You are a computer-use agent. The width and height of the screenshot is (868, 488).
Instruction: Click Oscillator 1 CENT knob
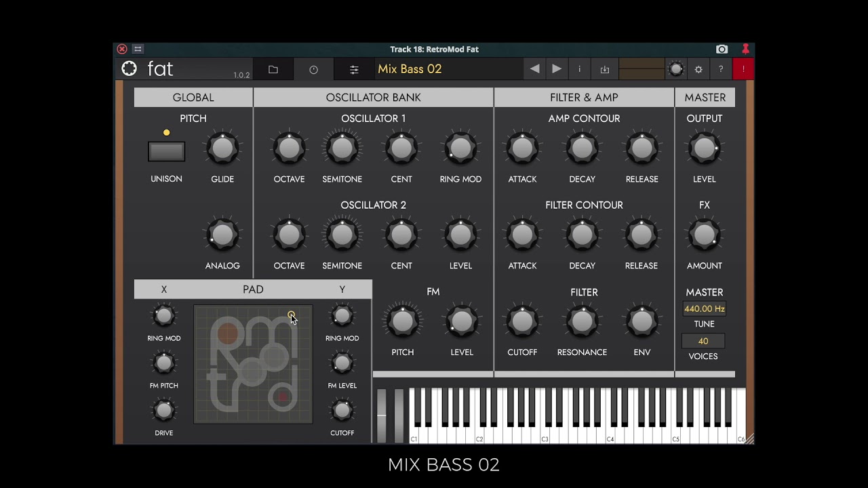click(x=401, y=148)
